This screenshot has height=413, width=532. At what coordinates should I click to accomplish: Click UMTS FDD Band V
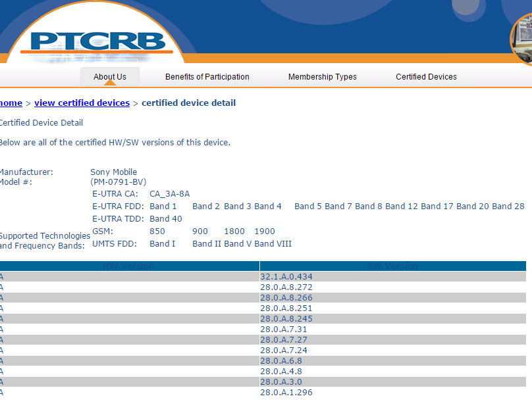[238, 244]
